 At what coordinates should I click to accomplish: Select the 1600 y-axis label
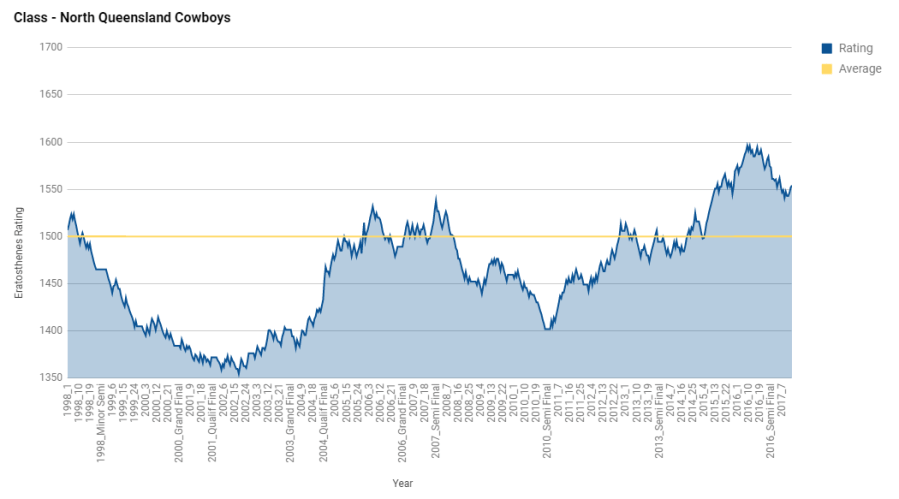[x=50, y=142]
